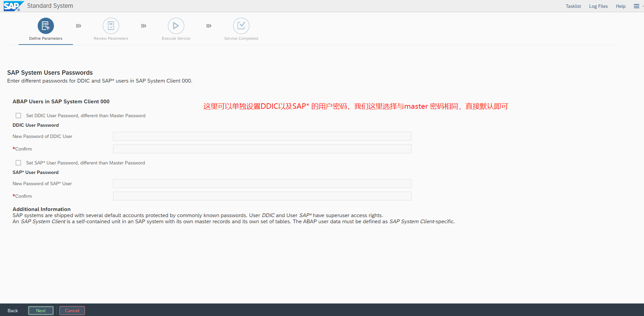Click the Execute Service play icon
The image size is (644, 316).
click(x=176, y=26)
